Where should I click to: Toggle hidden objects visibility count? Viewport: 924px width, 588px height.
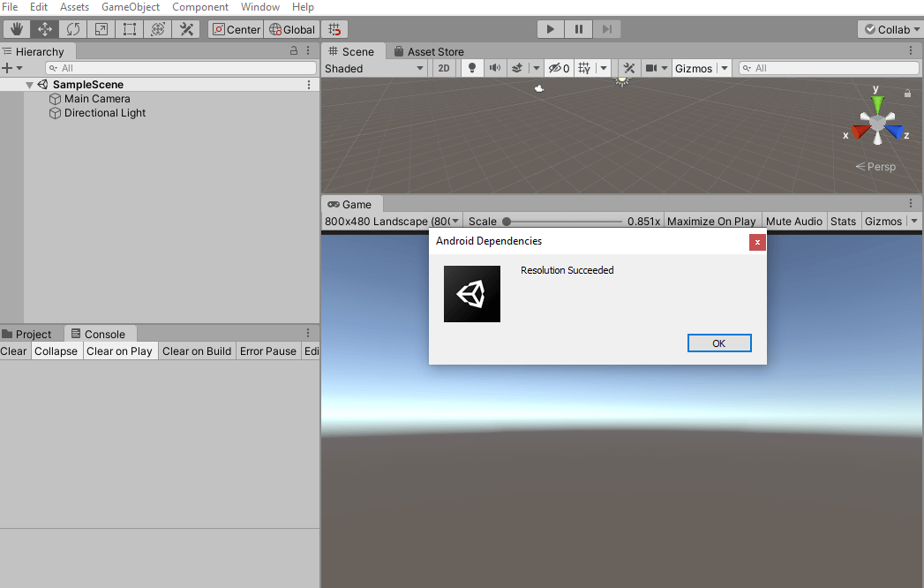coord(559,68)
